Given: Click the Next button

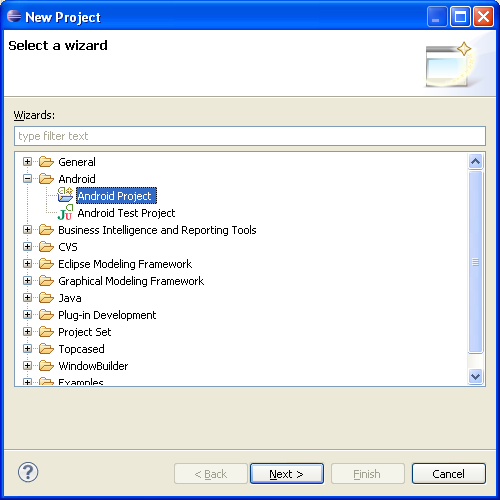Looking at the screenshot, I should (x=287, y=473).
